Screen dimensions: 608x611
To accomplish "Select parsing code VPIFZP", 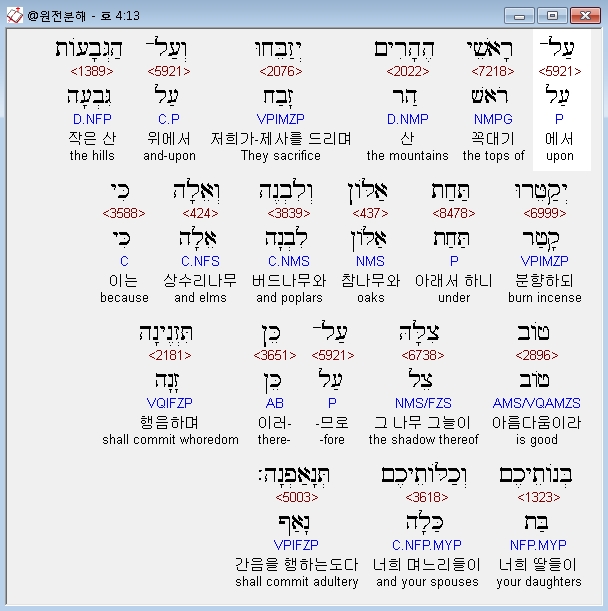I will [x=296, y=545].
